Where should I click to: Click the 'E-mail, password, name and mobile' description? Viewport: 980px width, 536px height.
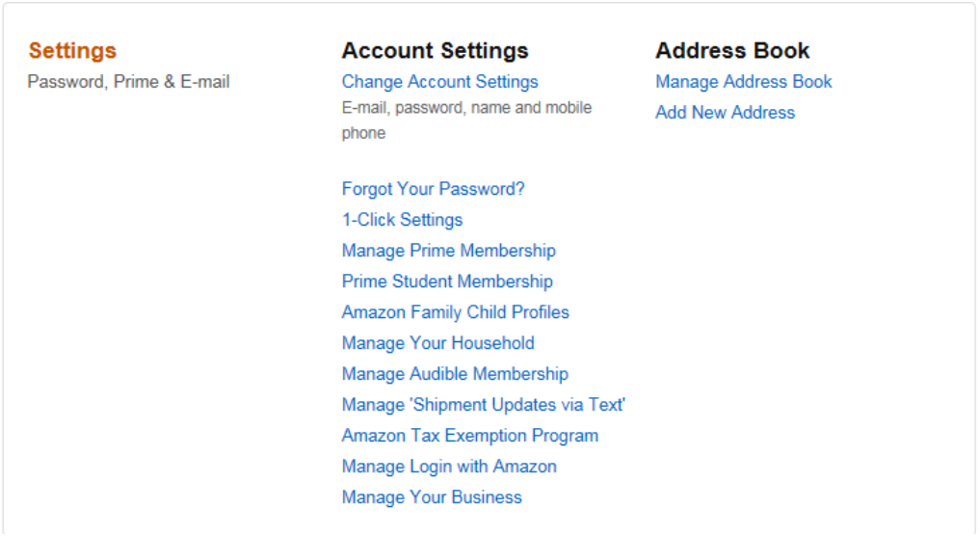466,108
